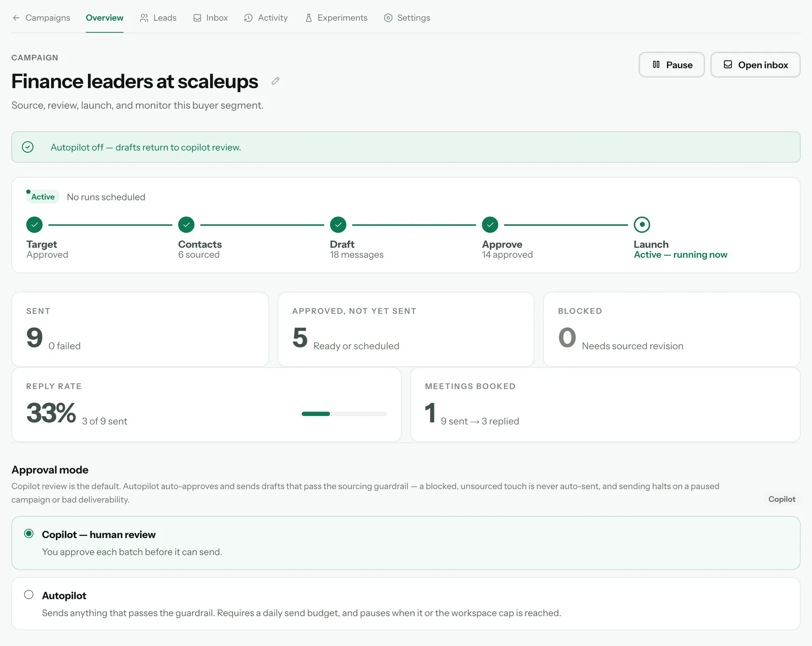Edit campaign name with pencil icon
The height and width of the screenshot is (646, 812).
(x=276, y=81)
